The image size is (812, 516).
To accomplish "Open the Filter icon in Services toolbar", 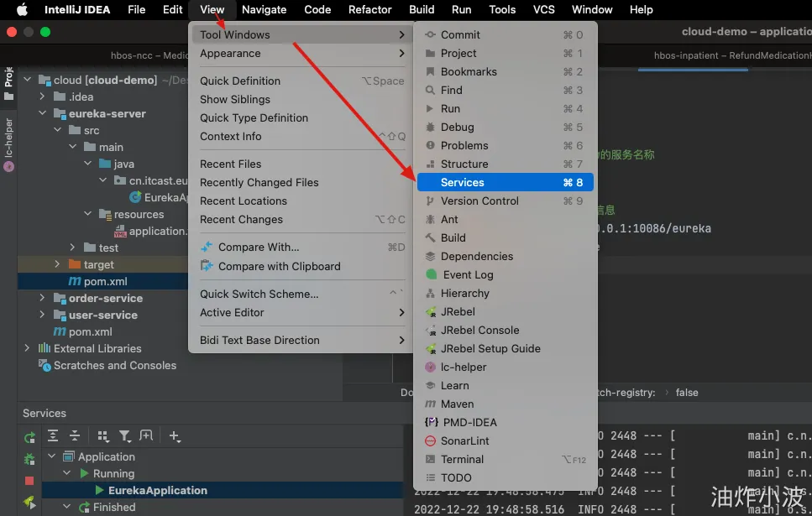I will click(125, 436).
